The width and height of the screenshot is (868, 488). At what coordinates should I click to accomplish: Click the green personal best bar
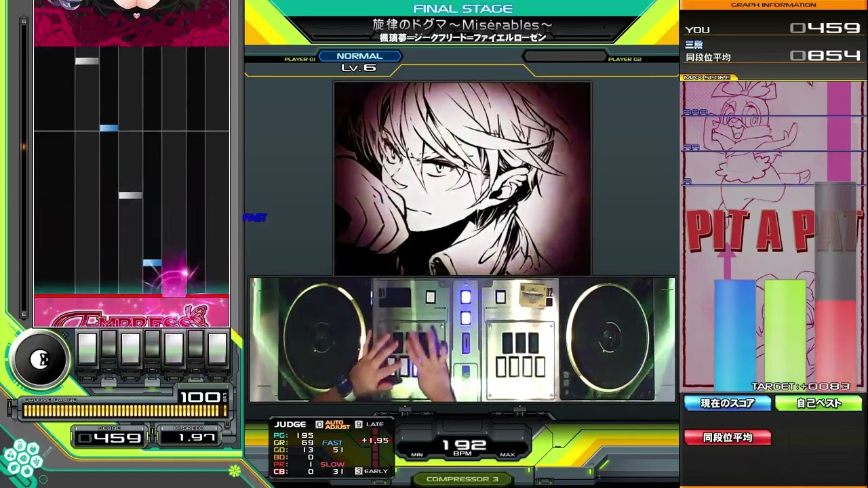785,335
